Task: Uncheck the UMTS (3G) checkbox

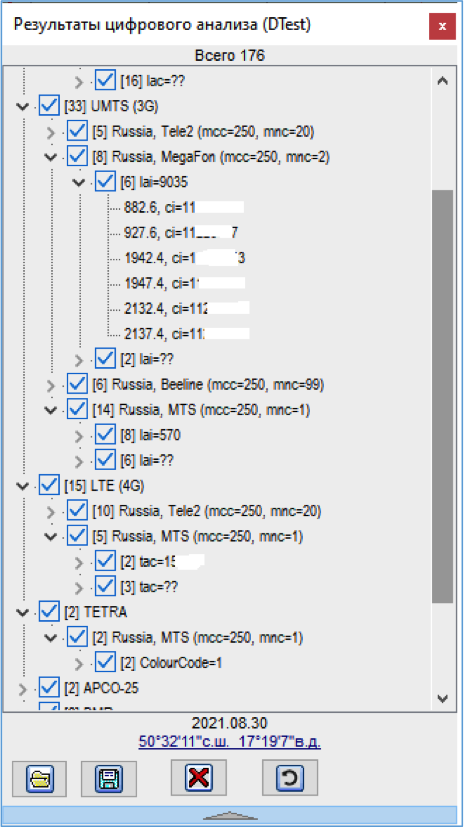Action: click(49, 106)
